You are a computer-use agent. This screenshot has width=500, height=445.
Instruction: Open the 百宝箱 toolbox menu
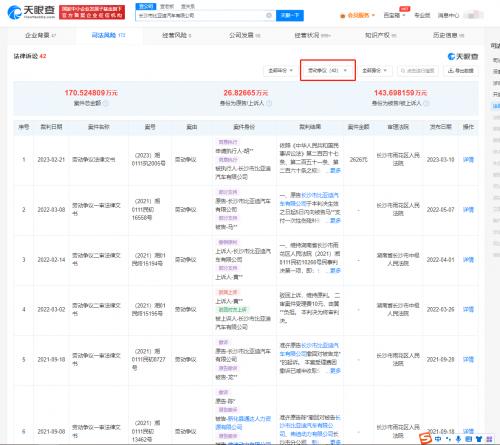[394, 15]
